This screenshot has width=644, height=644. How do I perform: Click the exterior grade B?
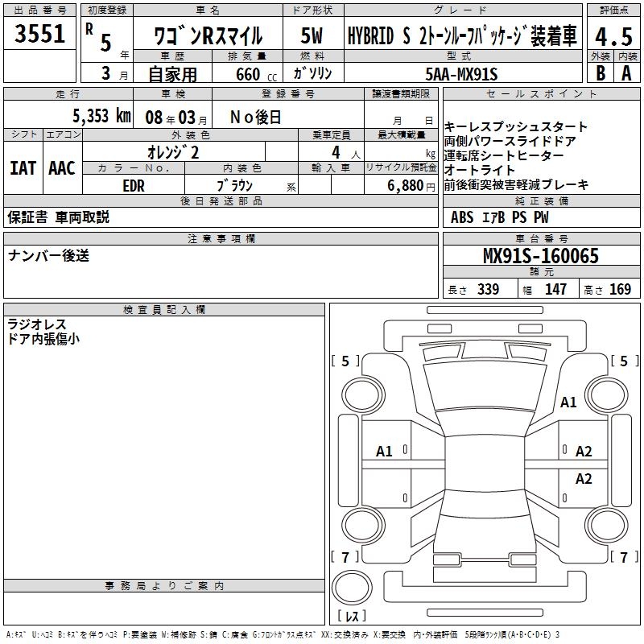[x=601, y=73]
